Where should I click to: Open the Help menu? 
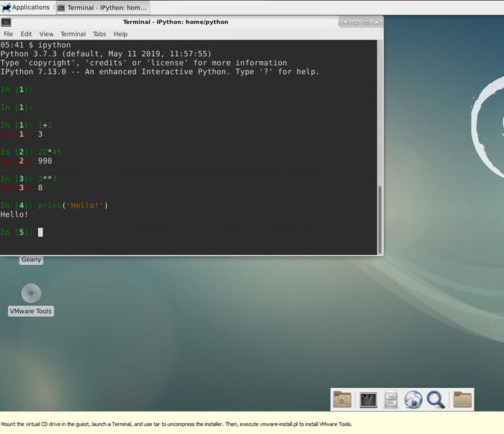click(x=120, y=34)
